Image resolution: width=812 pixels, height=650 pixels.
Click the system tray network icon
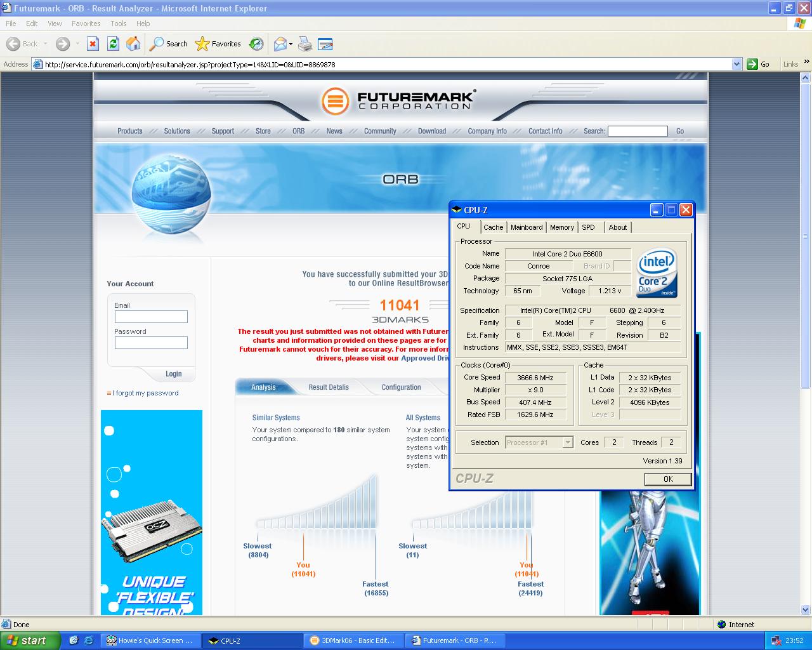pos(777,640)
